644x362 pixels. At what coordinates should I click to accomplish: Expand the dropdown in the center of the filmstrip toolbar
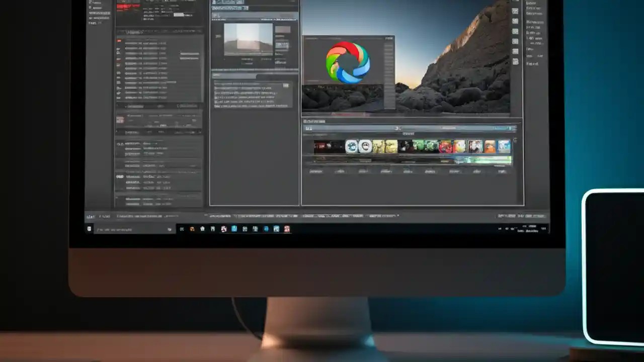tap(397, 127)
